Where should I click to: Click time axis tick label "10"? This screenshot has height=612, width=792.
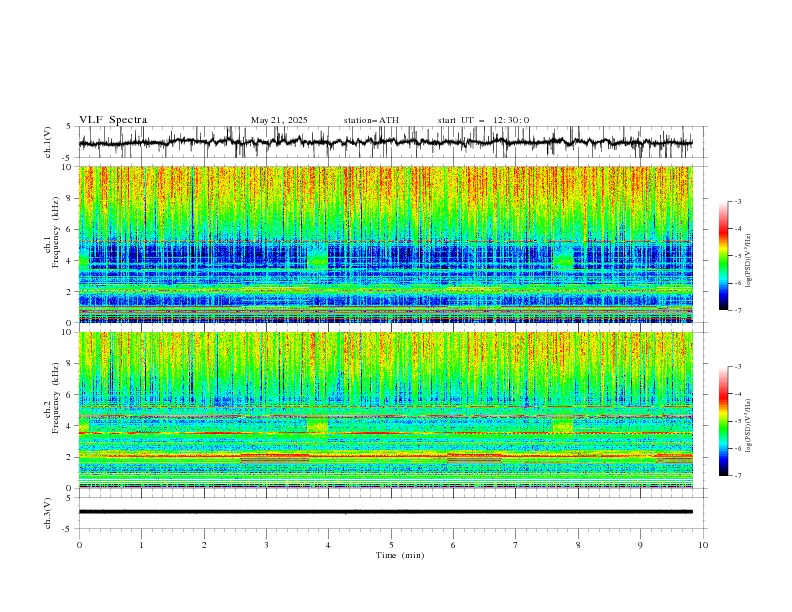(x=703, y=545)
